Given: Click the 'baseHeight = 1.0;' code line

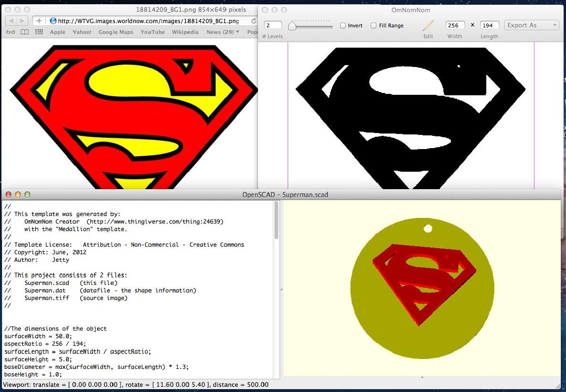Looking at the screenshot, I should point(33,374).
